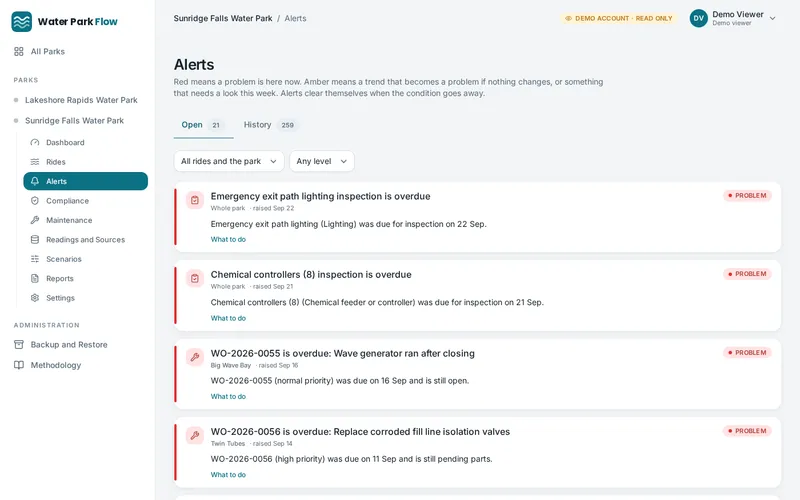Image resolution: width=800 pixels, height=500 pixels.
Task: Click the Alerts bell icon
Action: click(35, 181)
